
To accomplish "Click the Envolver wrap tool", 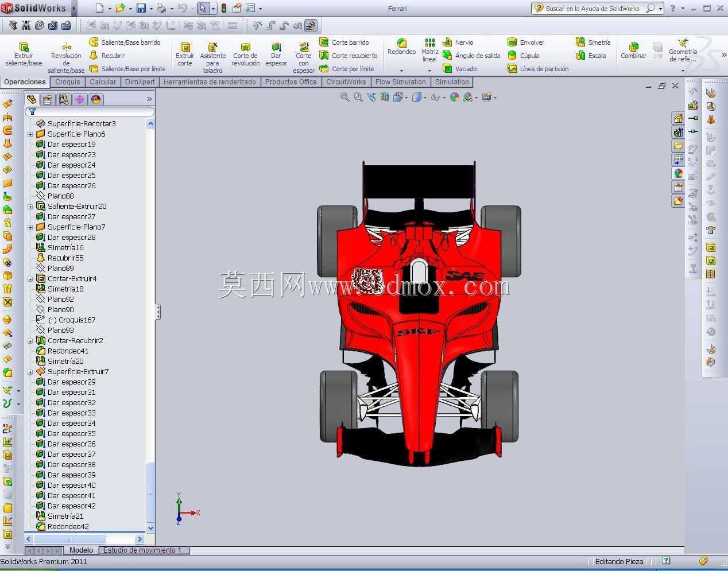I will 526,42.
